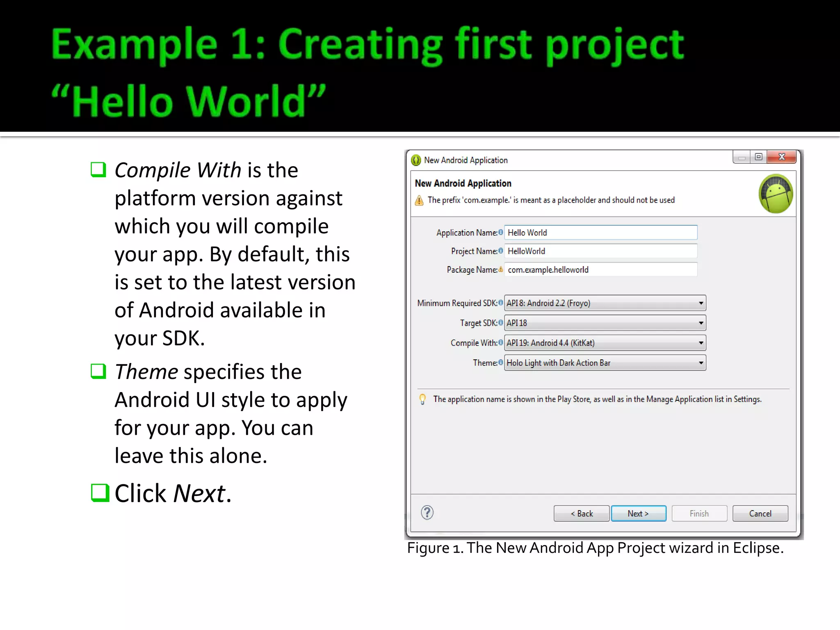The height and width of the screenshot is (630, 840).
Task: Open the Compile With dropdown
Action: [605, 343]
